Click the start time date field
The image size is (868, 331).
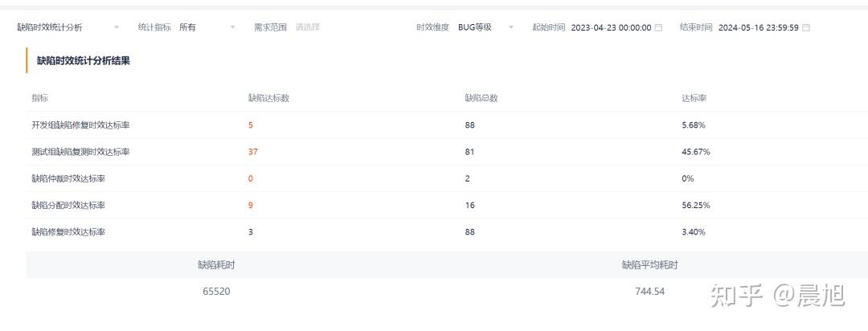(x=611, y=27)
